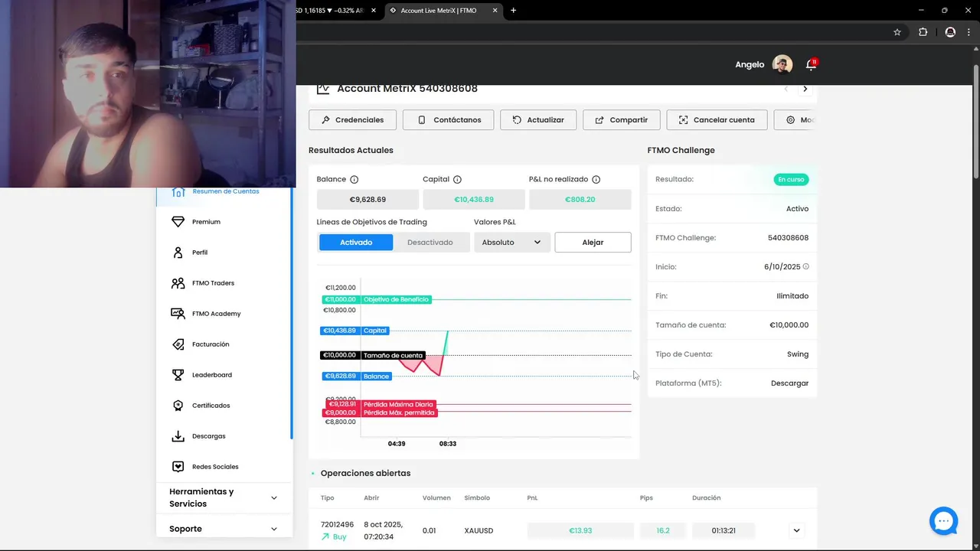Click the Compartir share button
This screenshot has width=980, height=551.
coord(622,120)
